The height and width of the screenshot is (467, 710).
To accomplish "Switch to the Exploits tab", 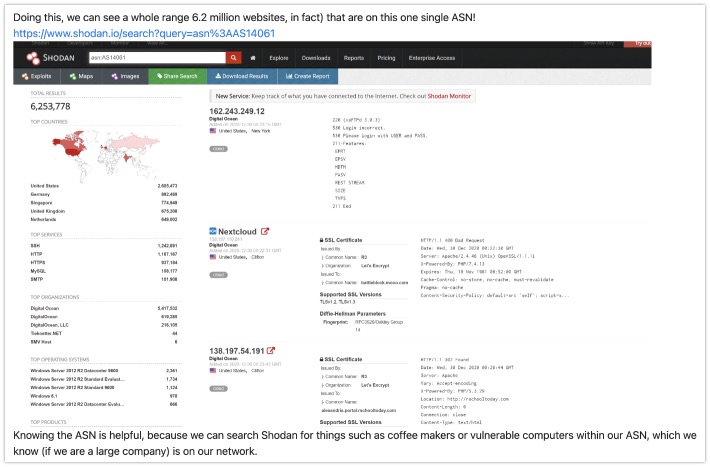I will 37,76.
